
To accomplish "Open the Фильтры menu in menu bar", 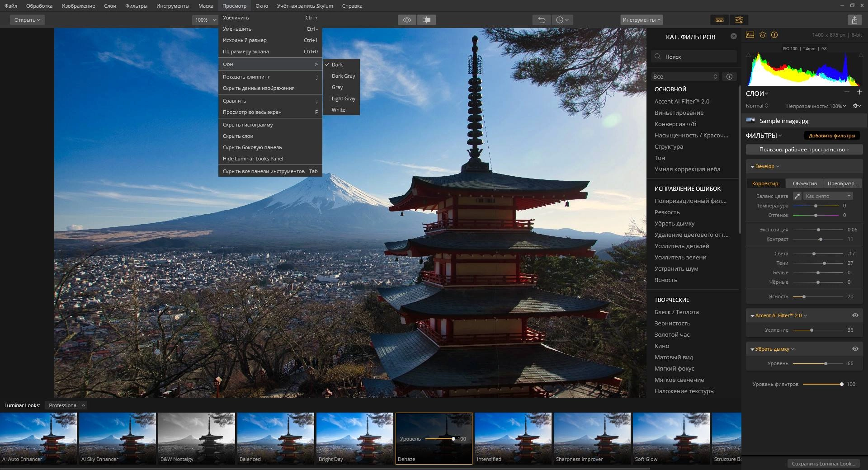I will pos(136,6).
